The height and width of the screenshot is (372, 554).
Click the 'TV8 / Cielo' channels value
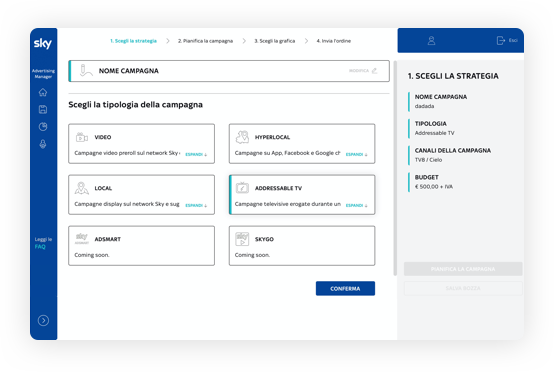point(428,160)
